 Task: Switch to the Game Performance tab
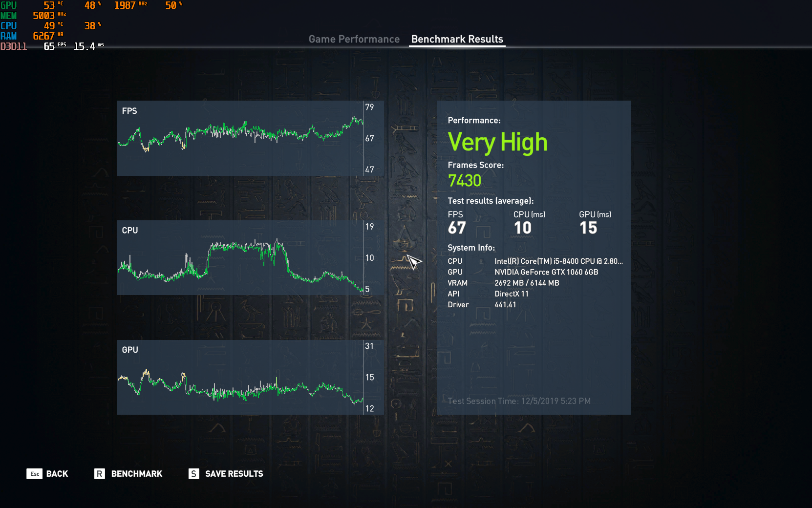click(x=354, y=39)
